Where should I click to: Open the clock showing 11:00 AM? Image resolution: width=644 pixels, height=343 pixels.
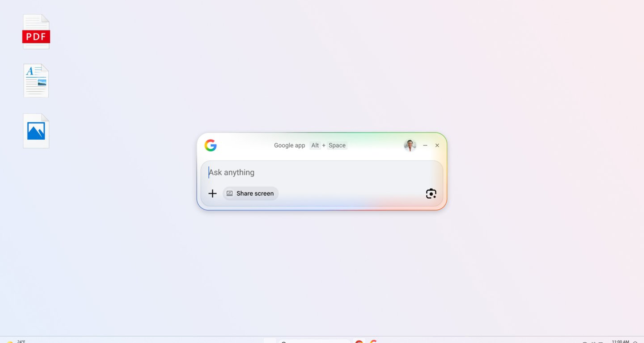(x=620, y=341)
